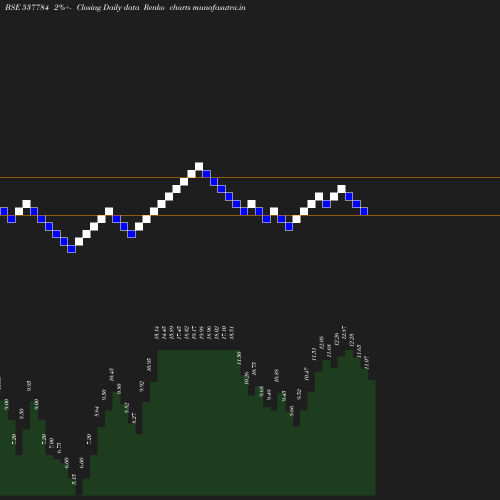The image size is (500, 500).
Task: Click the 12.26 price label
Action: pyautogui.click(x=337, y=339)
